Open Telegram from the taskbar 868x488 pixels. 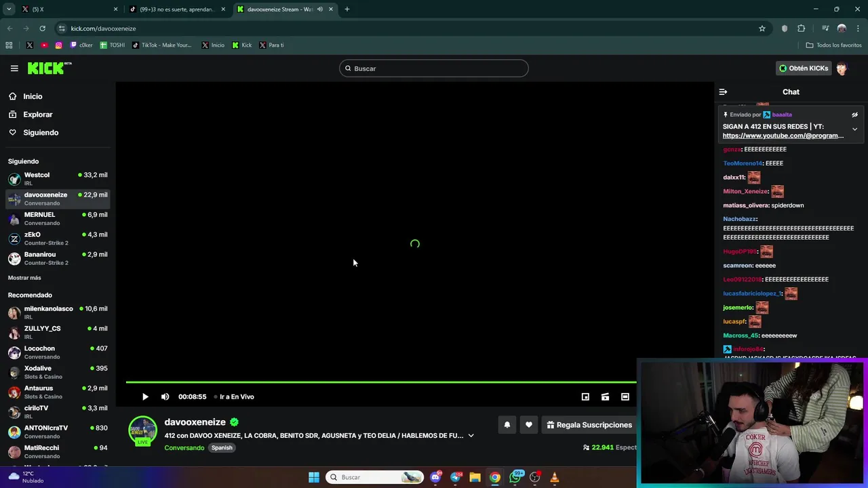tap(455, 477)
